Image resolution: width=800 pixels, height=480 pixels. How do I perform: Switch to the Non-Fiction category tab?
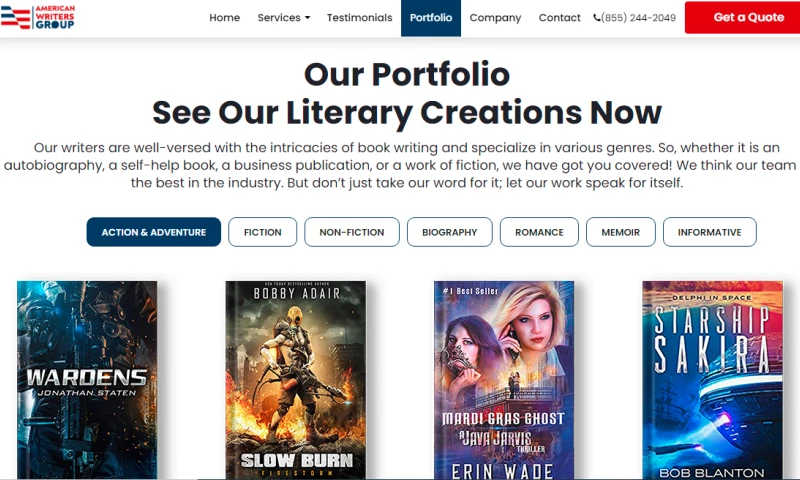pyautogui.click(x=352, y=232)
